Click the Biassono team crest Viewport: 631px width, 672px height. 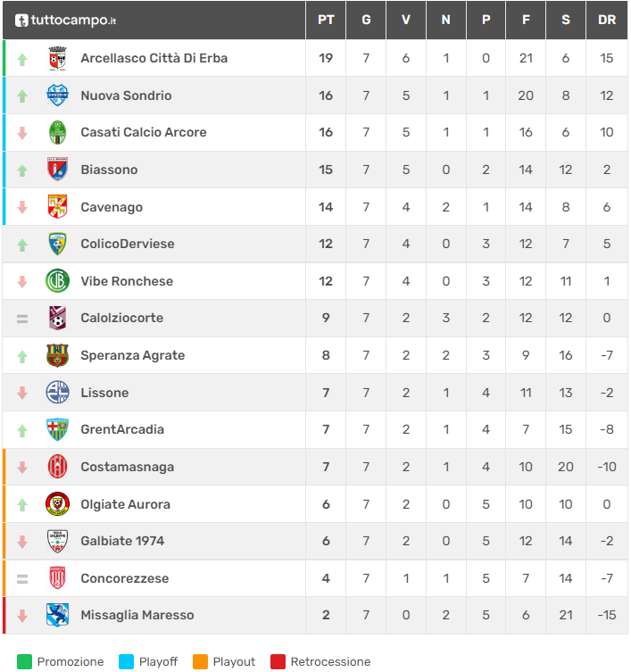tap(57, 170)
